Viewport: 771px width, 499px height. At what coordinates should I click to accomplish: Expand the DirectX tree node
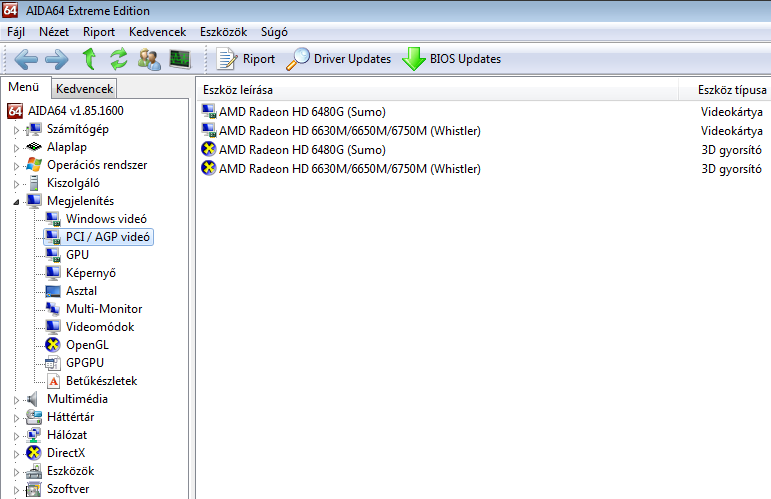[x=16, y=454]
